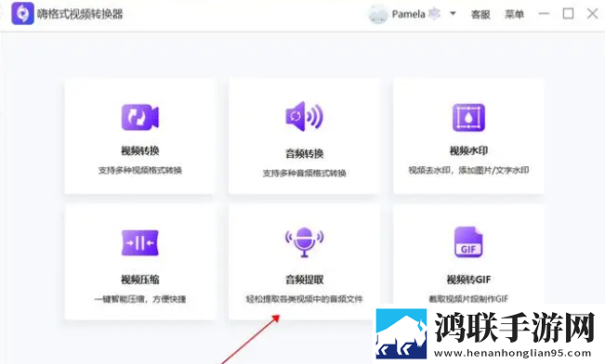Click the 支持多种音频格式转换 description
The image size is (605, 364).
tap(305, 173)
